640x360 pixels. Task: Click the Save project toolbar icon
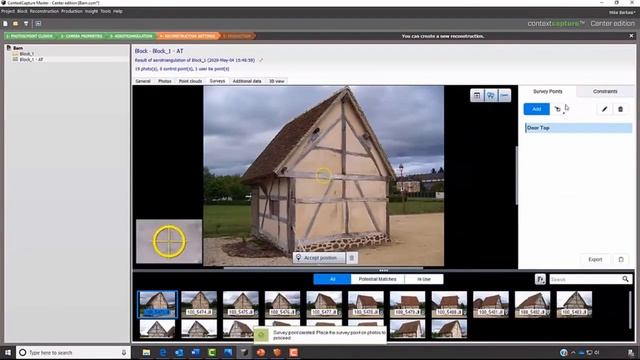click(26, 24)
